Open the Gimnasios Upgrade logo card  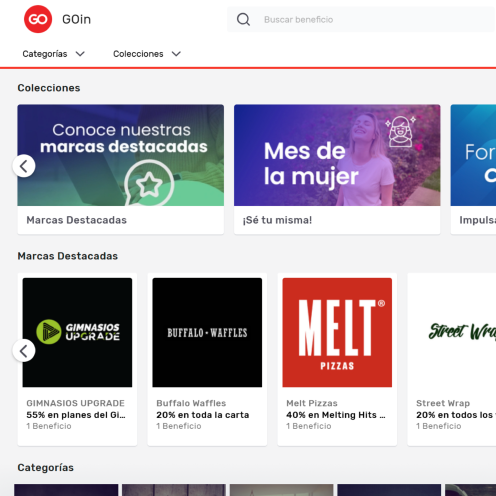77,332
